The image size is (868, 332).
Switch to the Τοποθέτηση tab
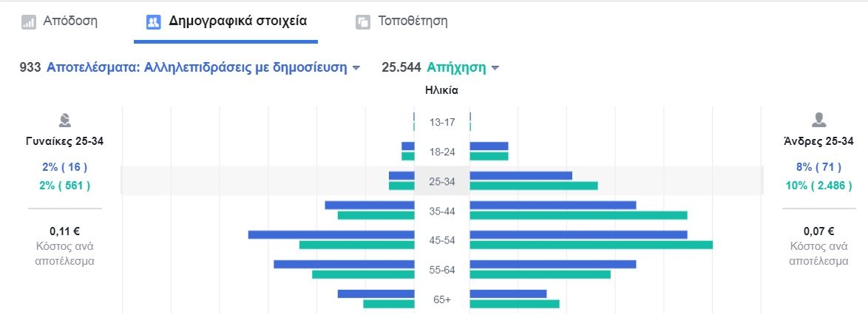pos(413,21)
